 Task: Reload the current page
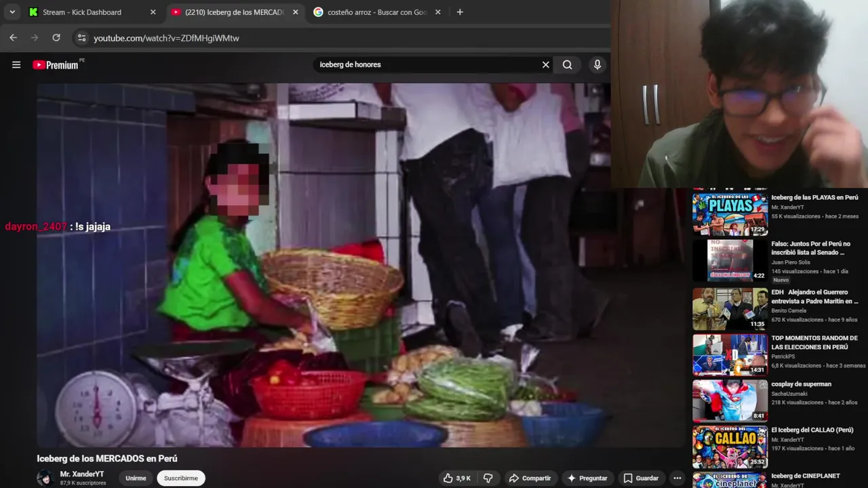pos(56,38)
